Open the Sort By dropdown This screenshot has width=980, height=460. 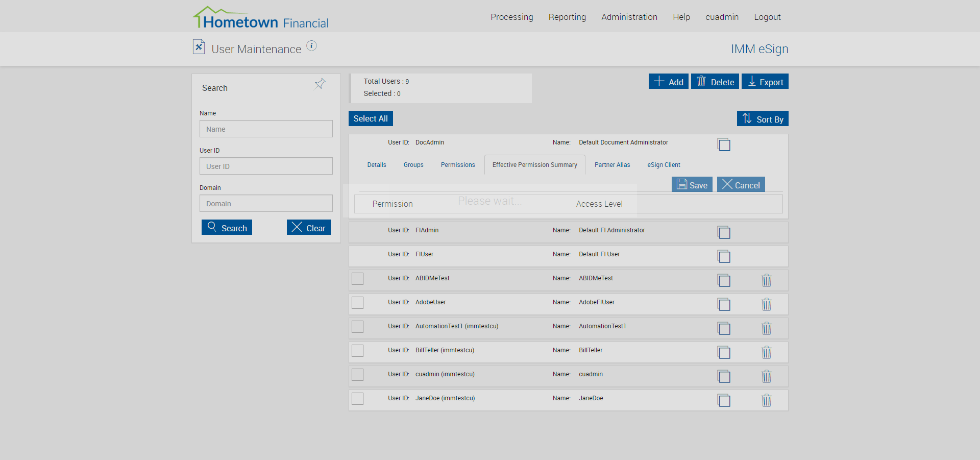(763, 118)
